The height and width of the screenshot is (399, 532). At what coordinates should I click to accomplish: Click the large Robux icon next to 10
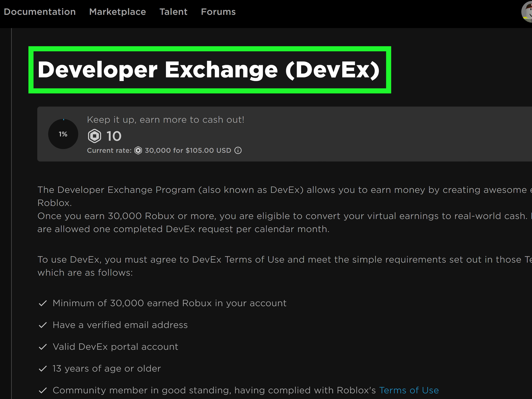(x=95, y=136)
